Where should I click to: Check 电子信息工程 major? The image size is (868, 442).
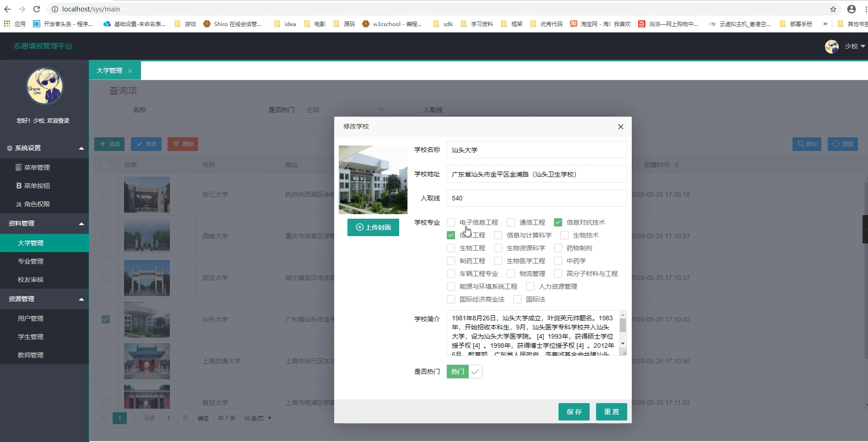click(451, 222)
